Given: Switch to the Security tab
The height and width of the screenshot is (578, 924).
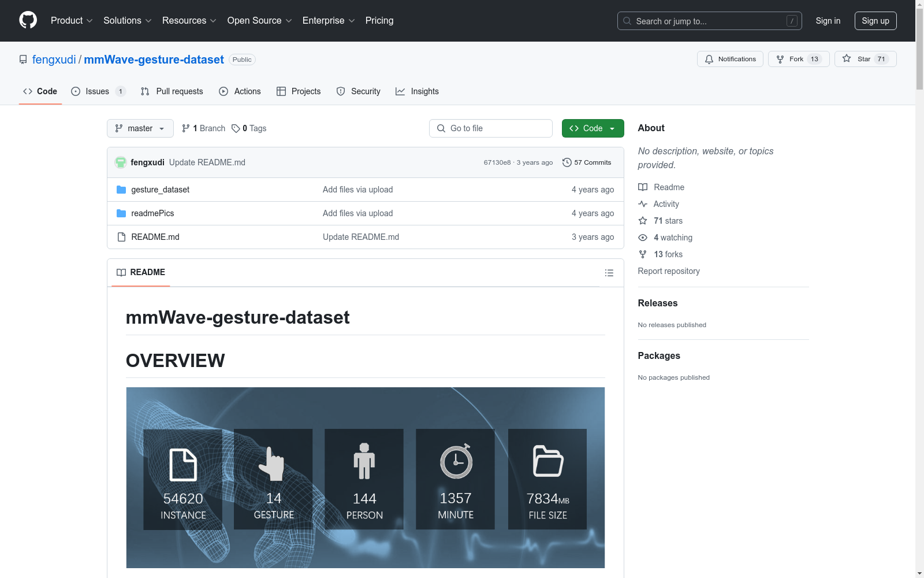Looking at the screenshot, I should point(359,91).
